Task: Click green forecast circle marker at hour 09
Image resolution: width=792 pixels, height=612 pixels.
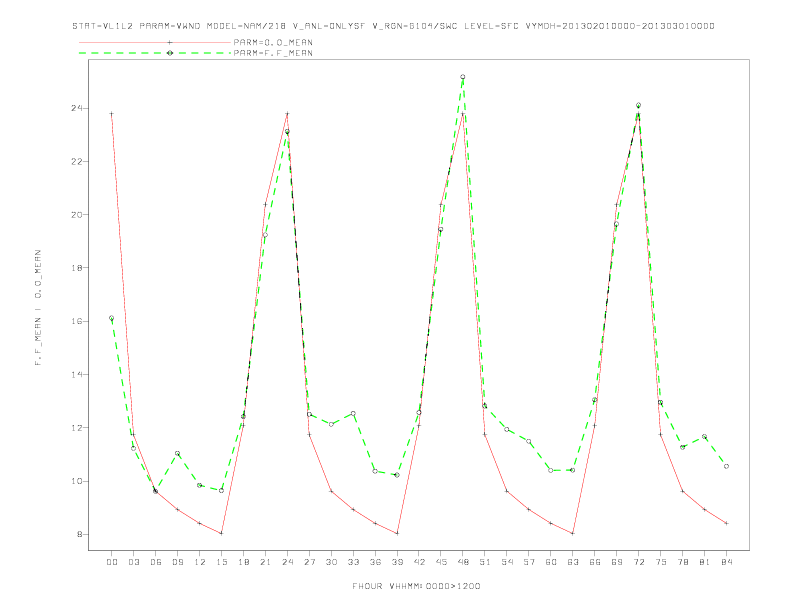Action: pyautogui.click(x=177, y=453)
